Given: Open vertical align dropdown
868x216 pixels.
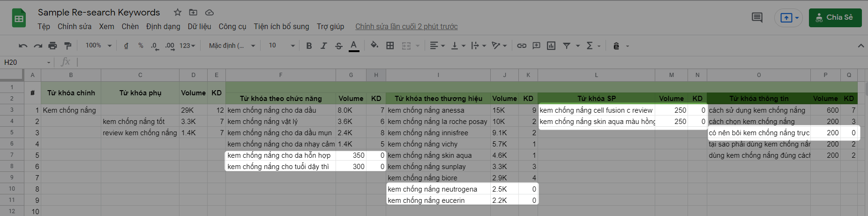Looking at the screenshot, I should coord(458,46).
